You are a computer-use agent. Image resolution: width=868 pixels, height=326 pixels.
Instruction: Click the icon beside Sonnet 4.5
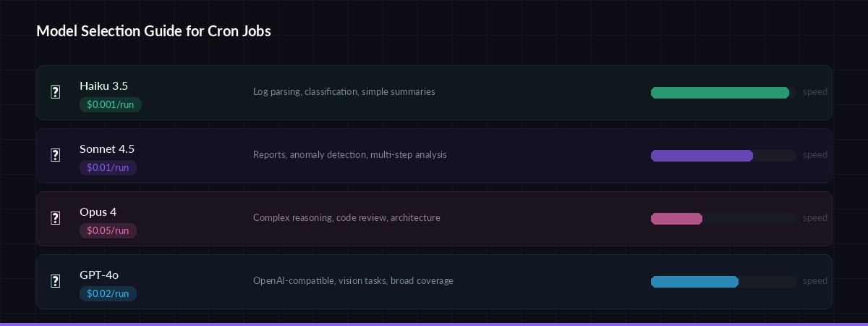[56, 155]
